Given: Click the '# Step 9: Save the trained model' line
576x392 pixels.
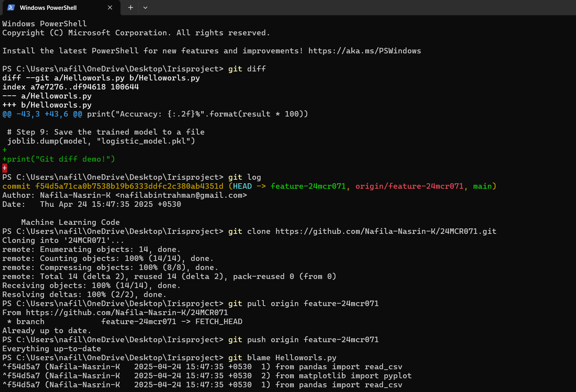Looking at the screenshot, I should tap(106, 132).
